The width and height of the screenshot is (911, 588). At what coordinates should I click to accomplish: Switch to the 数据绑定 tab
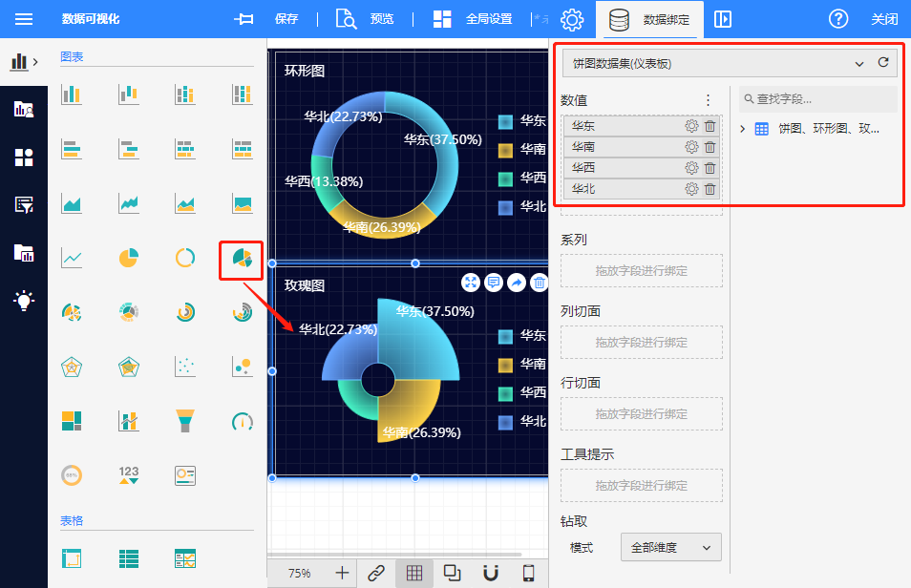pyautogui.click(x=649, y=19)
